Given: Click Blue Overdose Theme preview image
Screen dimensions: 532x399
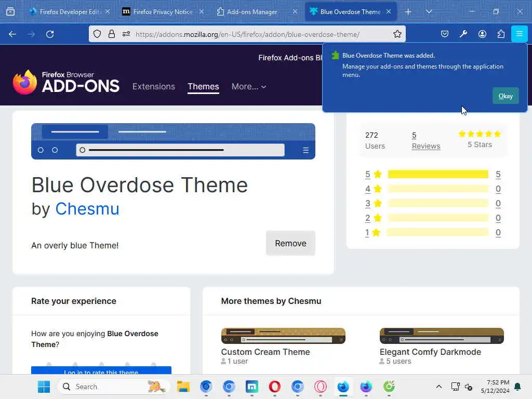Looking at the screenshot, I should tap(173, 141).
